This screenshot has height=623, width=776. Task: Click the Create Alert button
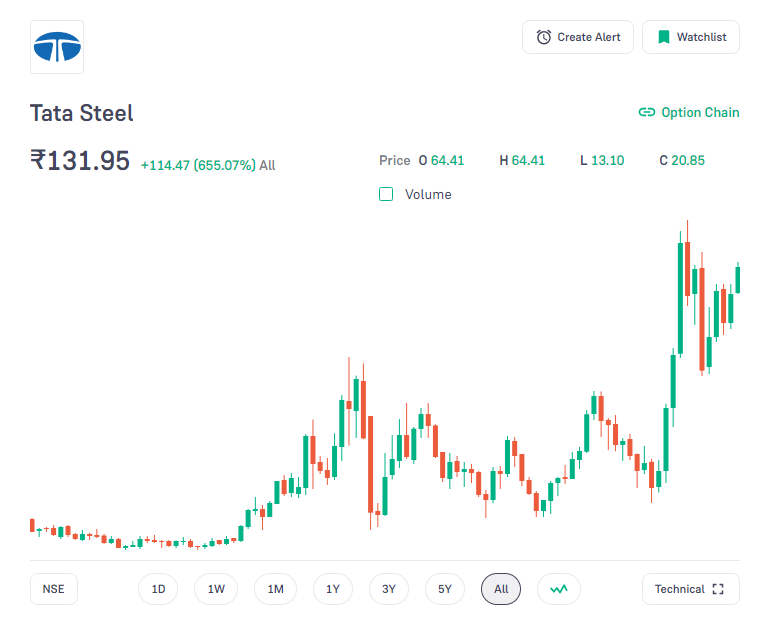(x=578, y=37)
